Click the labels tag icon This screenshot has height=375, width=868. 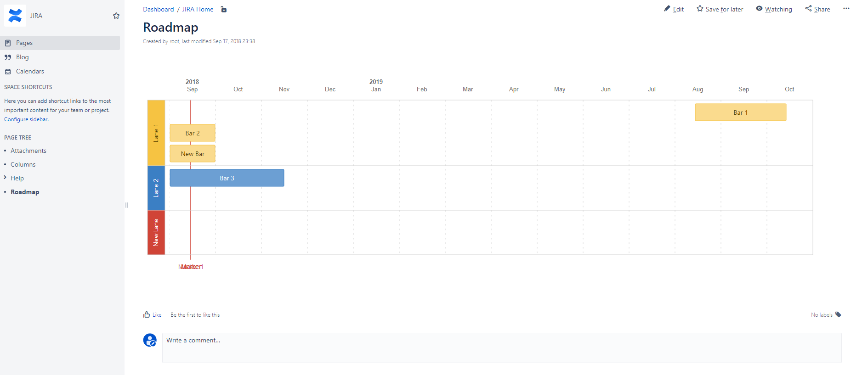tap(838, 314)
